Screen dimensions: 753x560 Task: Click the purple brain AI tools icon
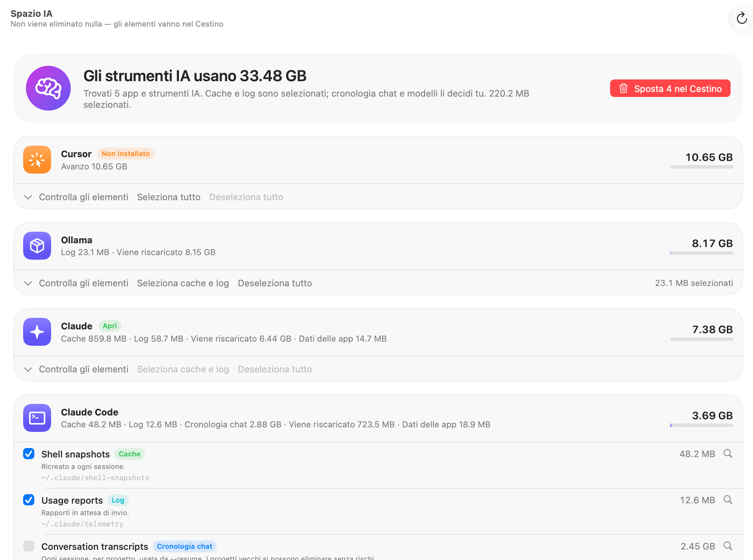48,88
